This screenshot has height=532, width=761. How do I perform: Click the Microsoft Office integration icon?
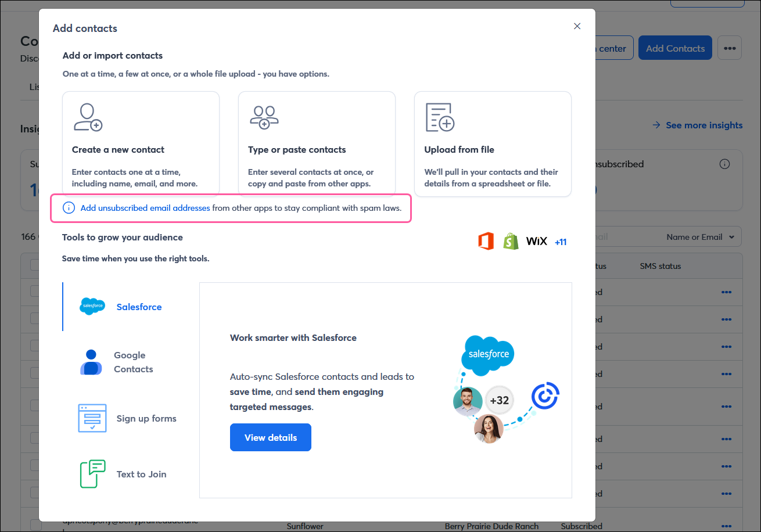click(486, 241)
